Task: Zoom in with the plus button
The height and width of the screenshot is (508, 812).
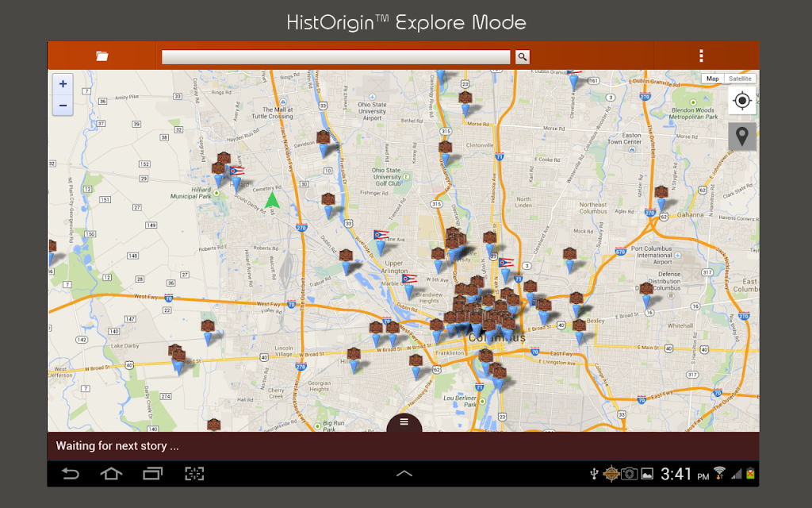Action: pos(63,84)
